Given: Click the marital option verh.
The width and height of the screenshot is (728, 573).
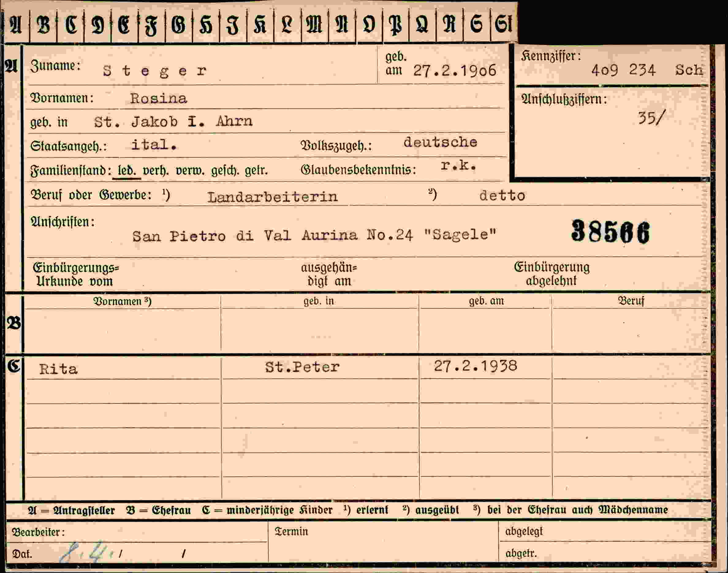Looking at the screenshot, I should (x=156, y=171).
